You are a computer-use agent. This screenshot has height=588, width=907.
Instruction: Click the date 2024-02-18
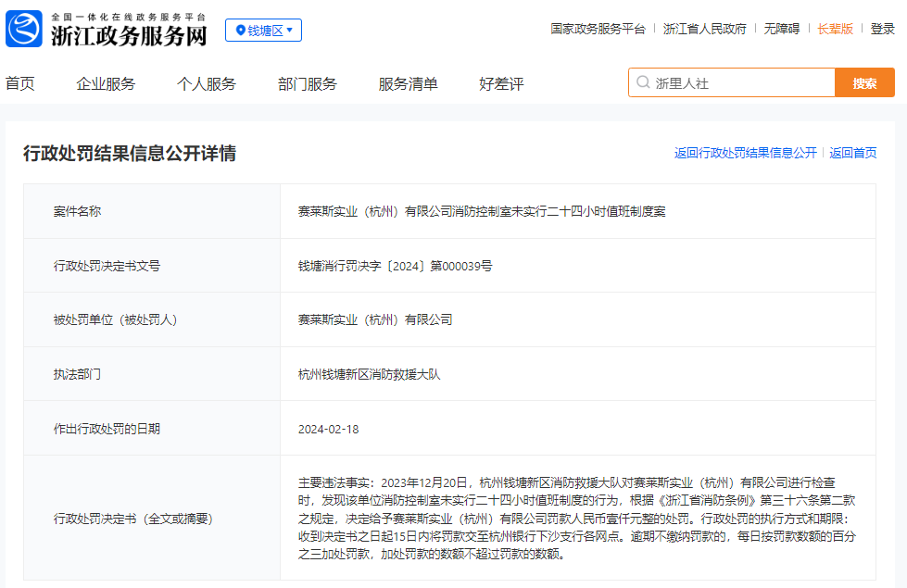pyautogui.click(x=328, y=429)
